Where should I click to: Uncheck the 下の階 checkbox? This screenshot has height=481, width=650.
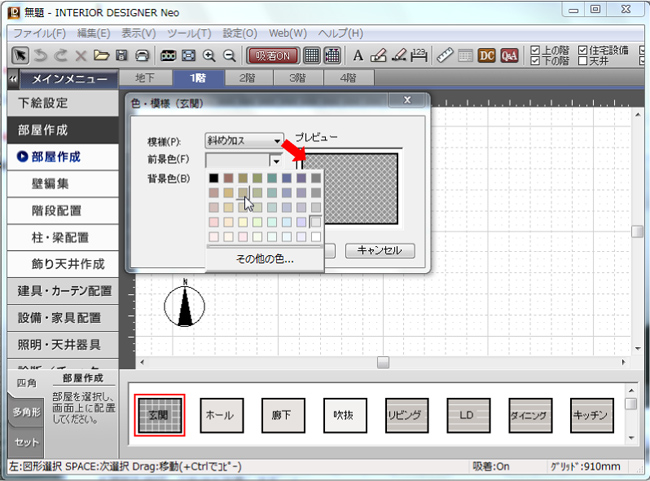[536, 61]
